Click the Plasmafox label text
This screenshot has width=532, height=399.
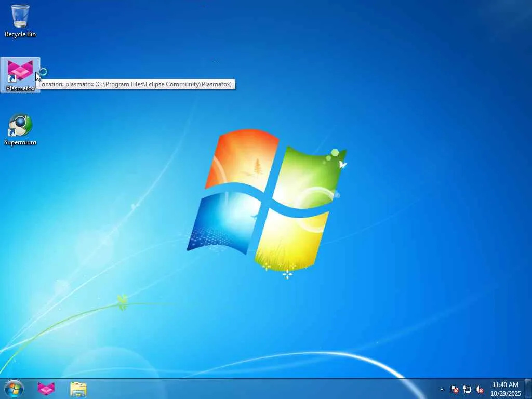click(20, 88)
